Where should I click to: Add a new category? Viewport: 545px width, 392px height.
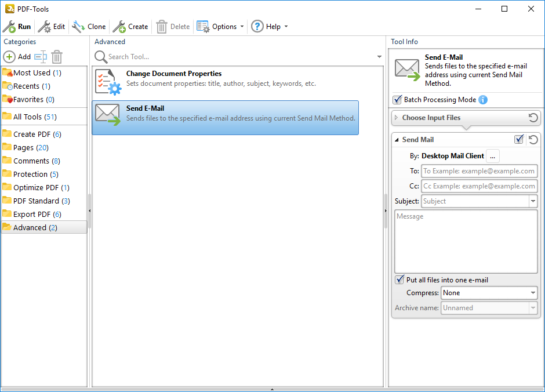point(17,57)
